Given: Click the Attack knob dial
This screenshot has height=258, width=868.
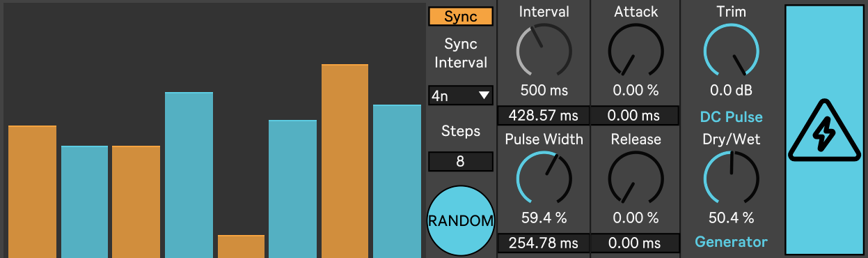Looking at the screenshot, I should pos(636,50).
